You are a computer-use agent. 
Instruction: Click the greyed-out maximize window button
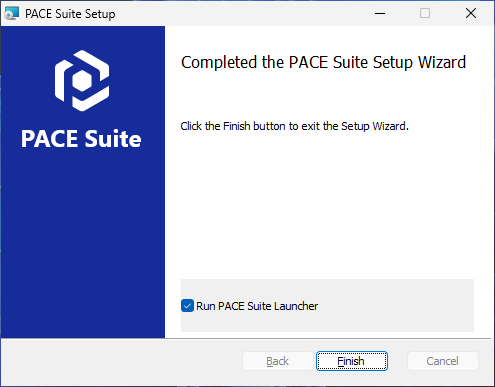click(x=425, y=13)
